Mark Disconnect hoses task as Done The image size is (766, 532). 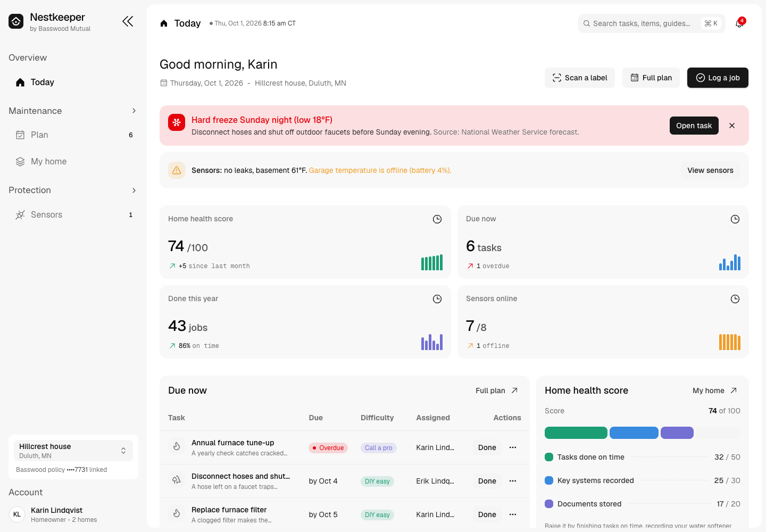click(x=487, y=481)
